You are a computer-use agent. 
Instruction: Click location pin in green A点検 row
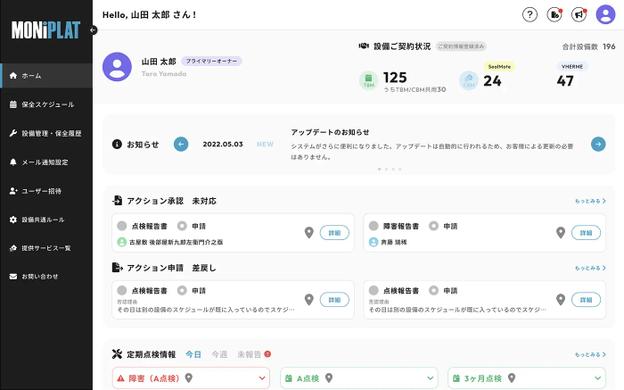(329, 378)
